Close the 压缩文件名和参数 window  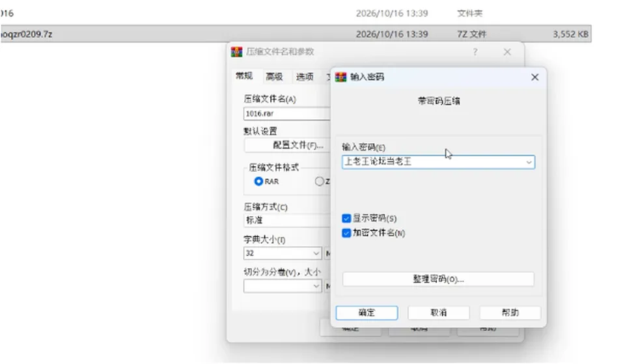coord(507,52)
